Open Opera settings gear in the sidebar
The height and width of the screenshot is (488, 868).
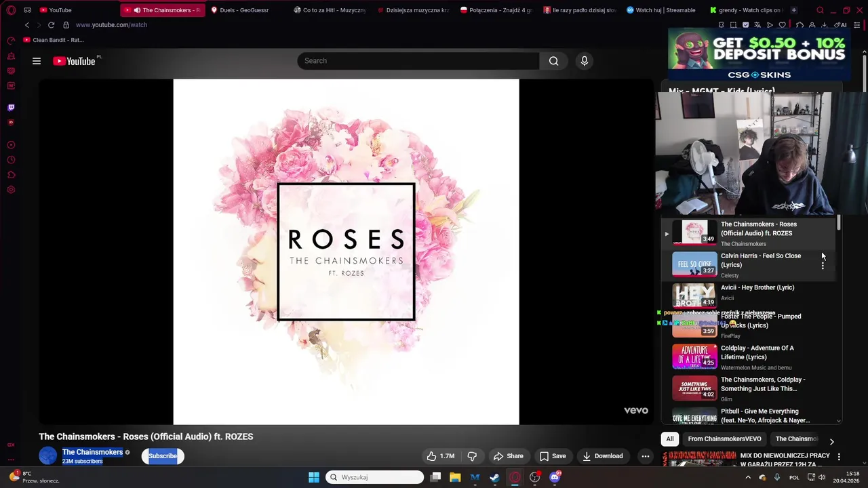point(11,190)
